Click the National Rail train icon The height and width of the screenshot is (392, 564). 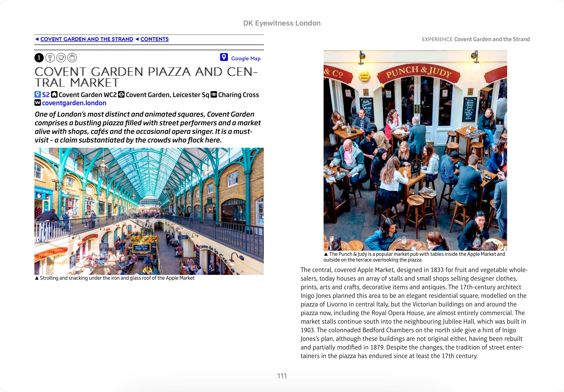pyautogui.click(x=214, y=95)
